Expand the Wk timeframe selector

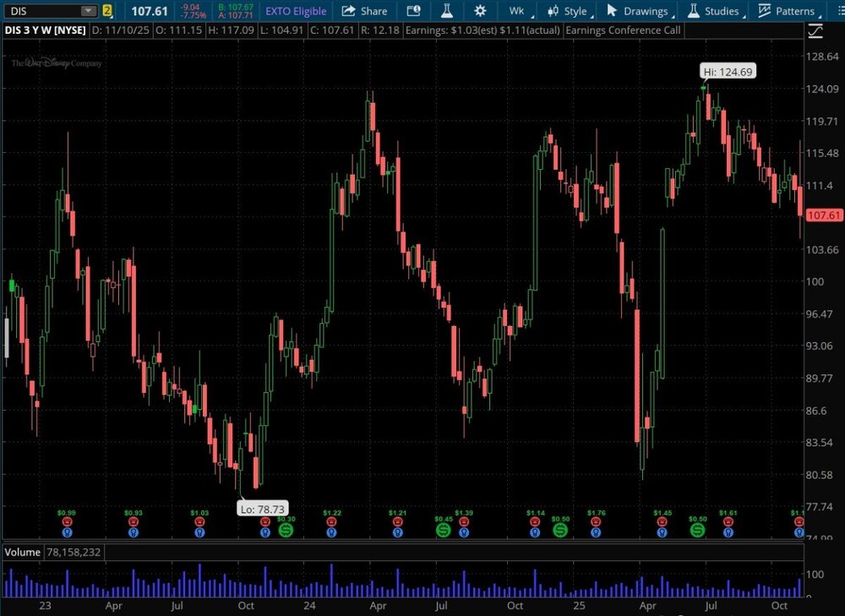[x=517, y=11]
